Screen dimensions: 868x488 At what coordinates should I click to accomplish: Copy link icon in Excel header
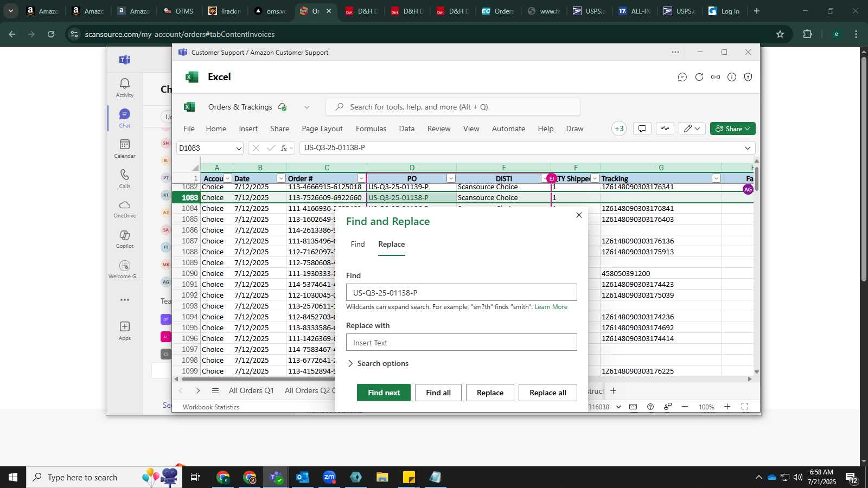[x=716, y=77]
